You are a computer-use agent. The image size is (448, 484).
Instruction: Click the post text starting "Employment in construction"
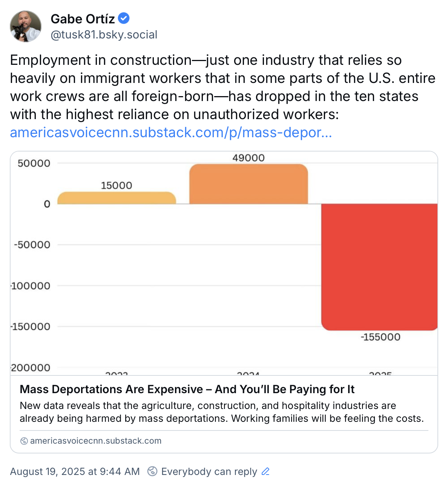click(x=222, y=87)
